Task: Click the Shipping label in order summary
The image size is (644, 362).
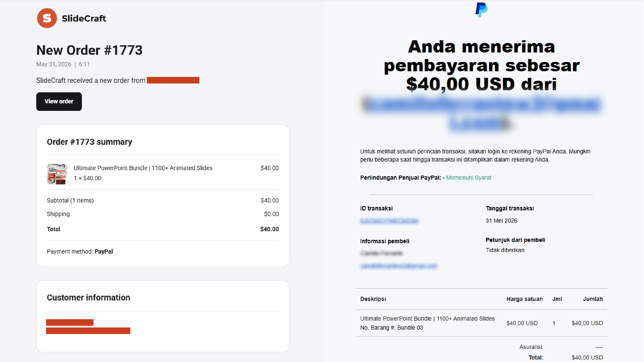Action: pos(58,214)
